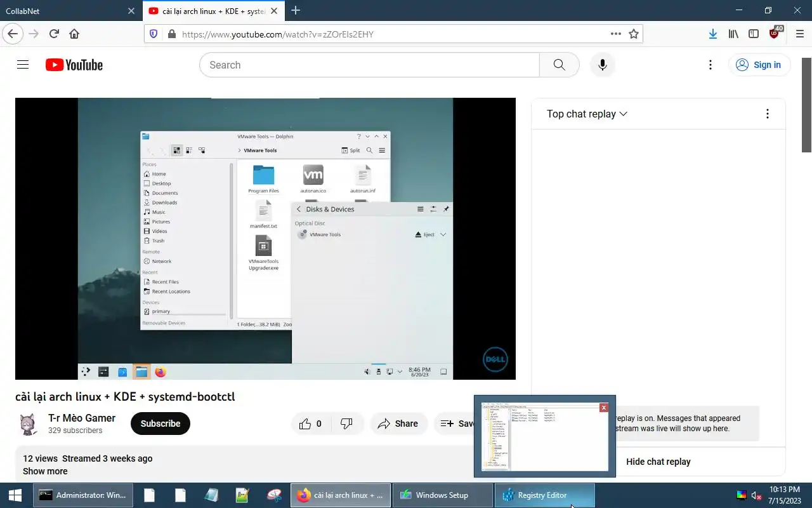Open the Registry Editor window preview thumbnail
812x508 pixels.
[545, 436]
